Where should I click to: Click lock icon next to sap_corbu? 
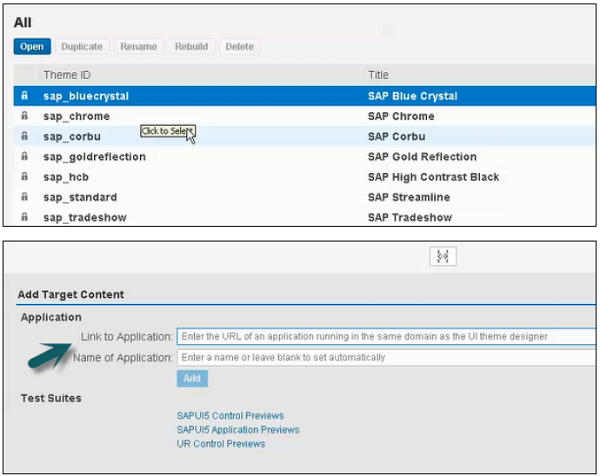(24, 136)
